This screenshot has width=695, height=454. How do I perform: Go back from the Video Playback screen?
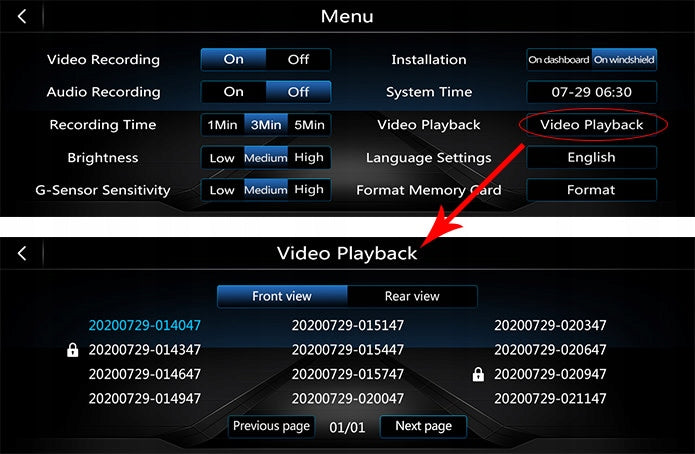click(22, 254)
